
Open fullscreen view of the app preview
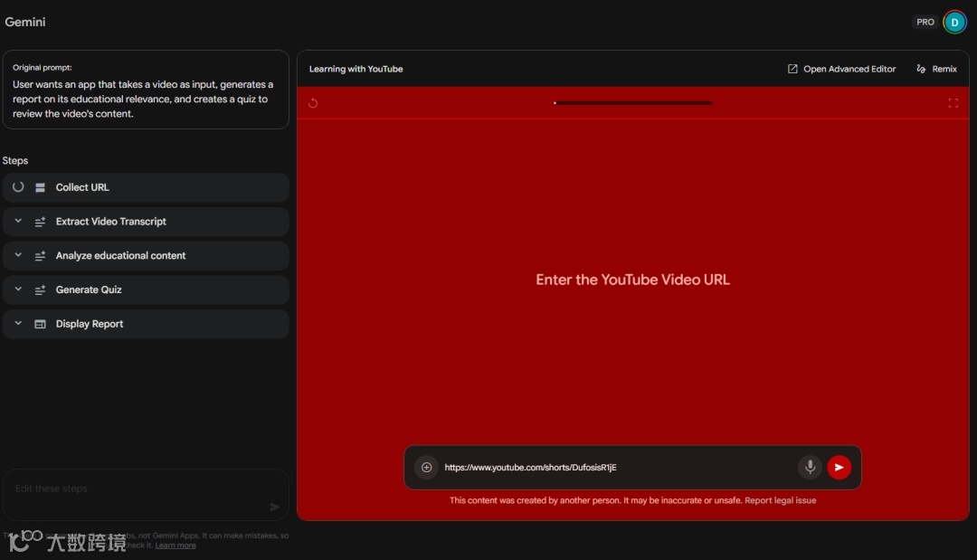[x=953, y=103]
